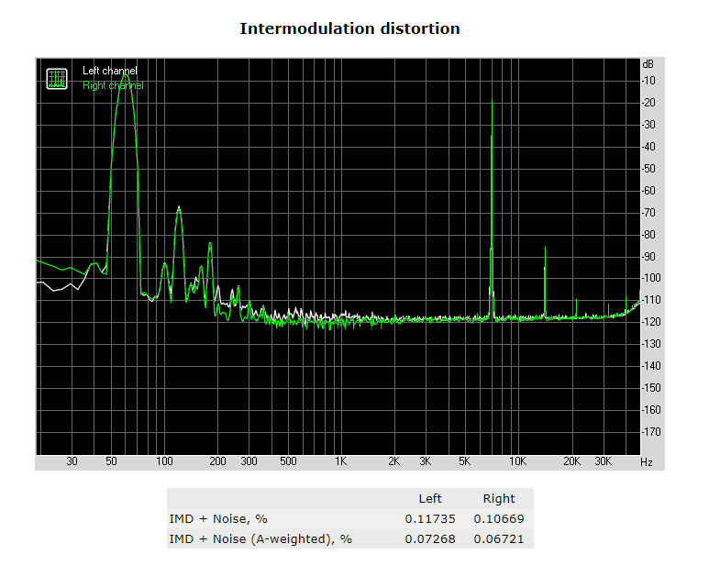This screenshot has height=588, width=709.
Task: Click the -140 dB axis label
Action: click(x=651, y=366)
